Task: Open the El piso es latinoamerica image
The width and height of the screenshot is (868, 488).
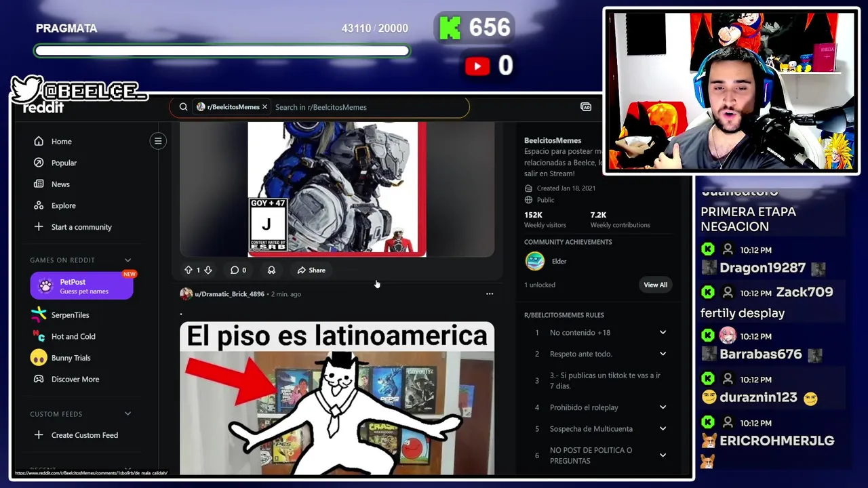Action: [x=337, y=399]
